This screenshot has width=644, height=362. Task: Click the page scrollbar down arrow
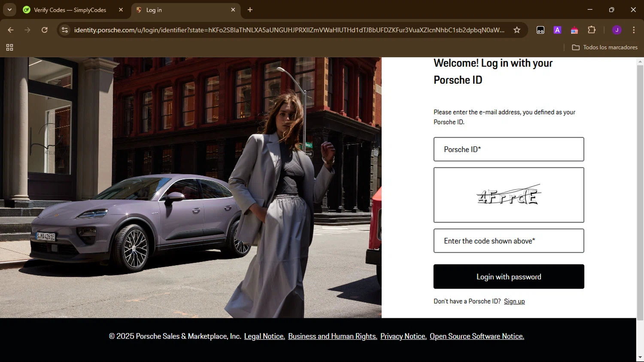pyautogui.click(x=640, y=357)
